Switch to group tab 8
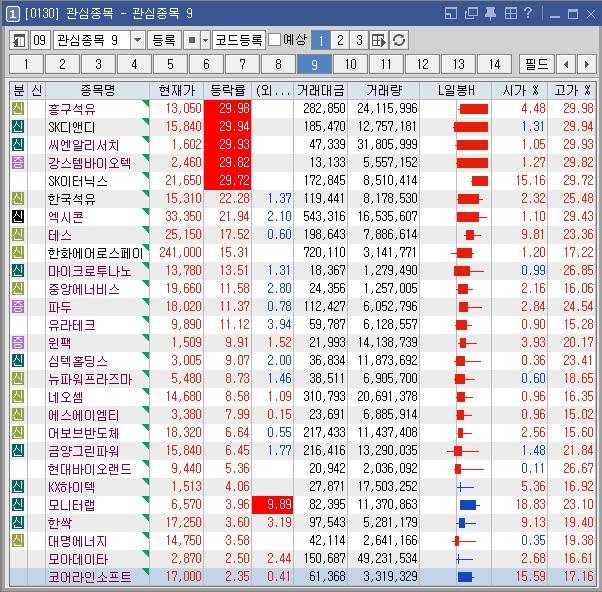 coord(278,64)
